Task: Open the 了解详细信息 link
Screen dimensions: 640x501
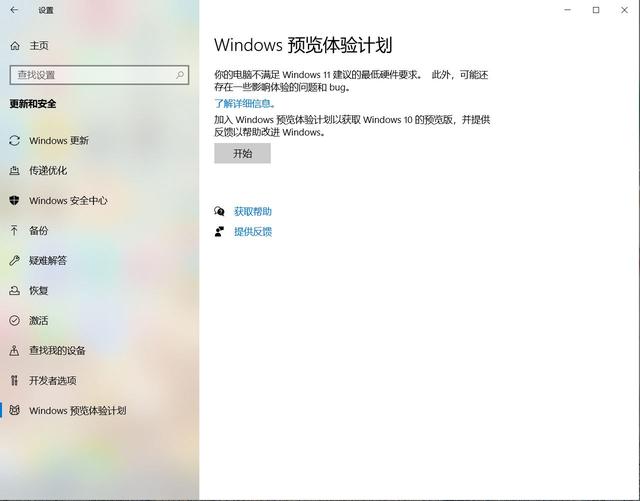Action: (244, 103)
